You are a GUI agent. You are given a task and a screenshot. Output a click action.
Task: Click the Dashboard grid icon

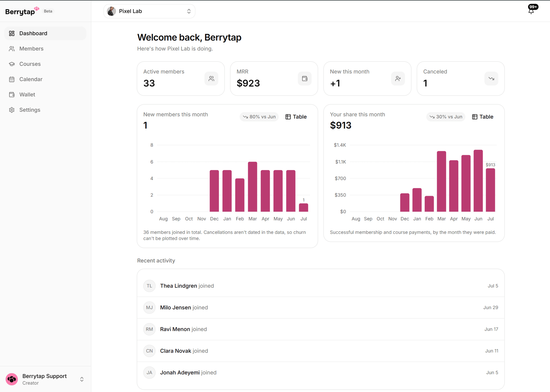[x=12, y=33]
